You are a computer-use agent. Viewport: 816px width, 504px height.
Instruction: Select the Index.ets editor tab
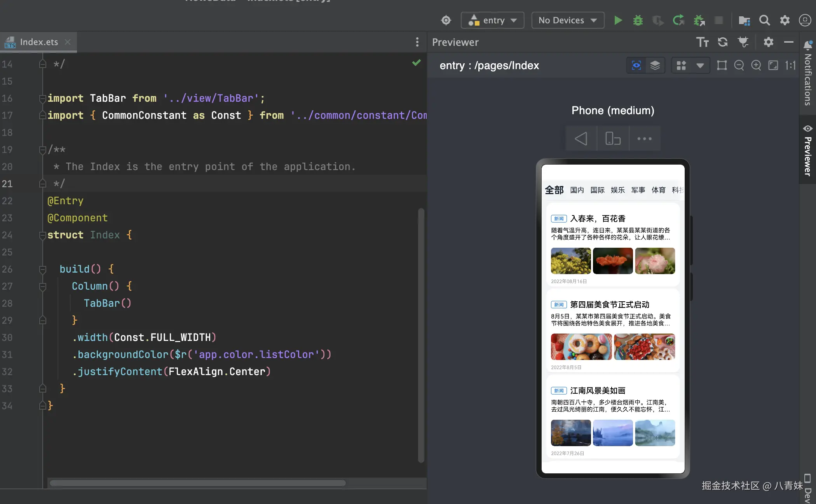click(38, 42)
